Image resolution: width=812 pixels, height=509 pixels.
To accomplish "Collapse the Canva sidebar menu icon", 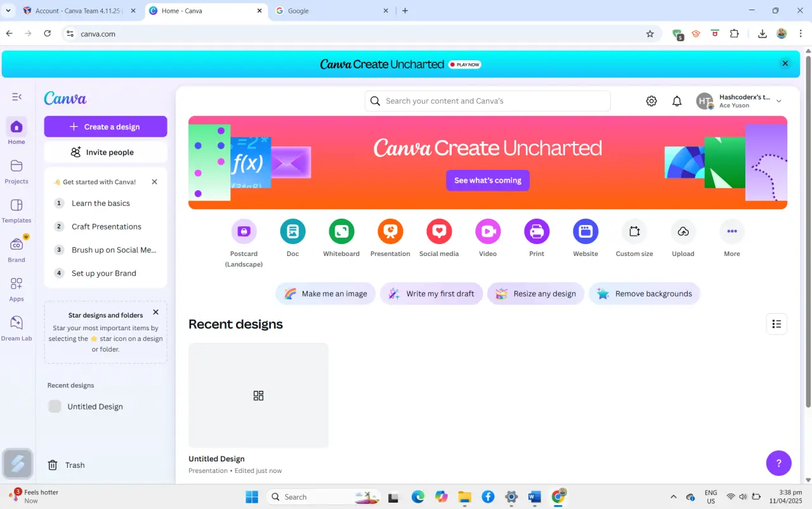I will pyautogui.click(x=16, y=97).
